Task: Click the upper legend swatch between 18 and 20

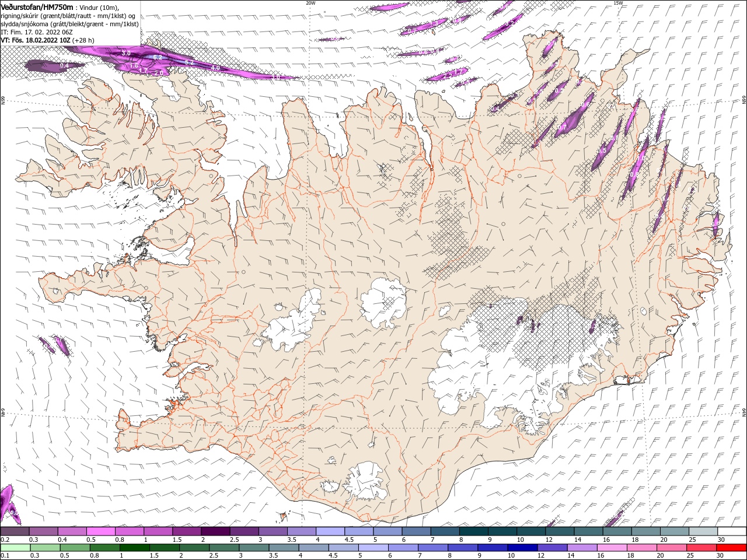Action: [x=645, y=531]
